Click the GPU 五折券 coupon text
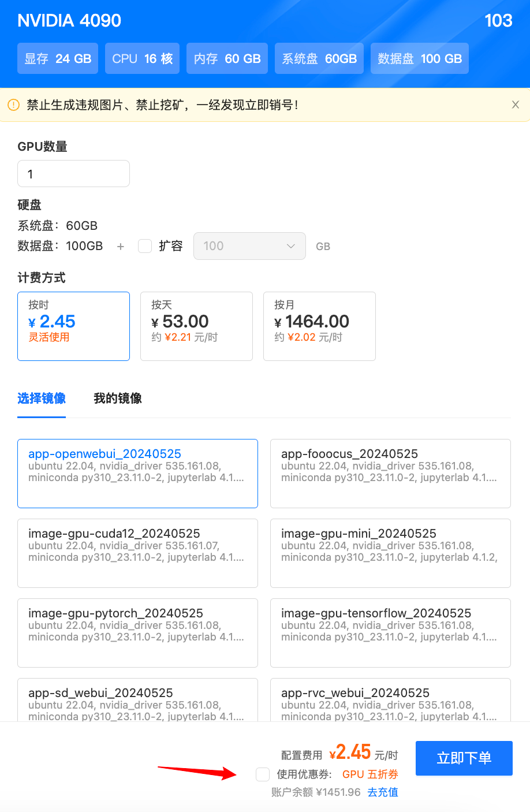The width and height of the screenshot is (530, 812). click(370, 774)
